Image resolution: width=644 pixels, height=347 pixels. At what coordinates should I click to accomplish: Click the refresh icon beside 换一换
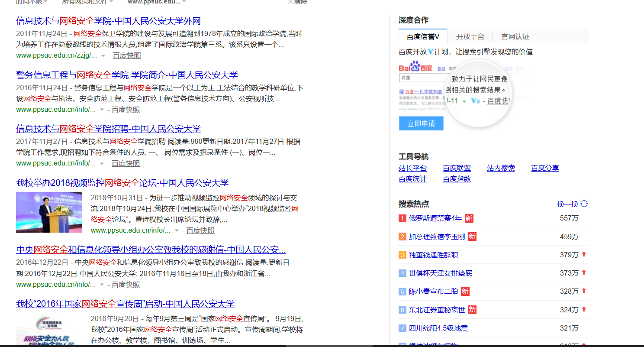[584, 204]
